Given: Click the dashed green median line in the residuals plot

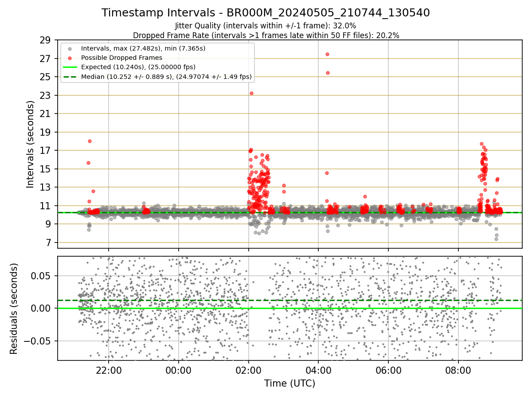Looking at the screenshot, I should coord(289,300).
